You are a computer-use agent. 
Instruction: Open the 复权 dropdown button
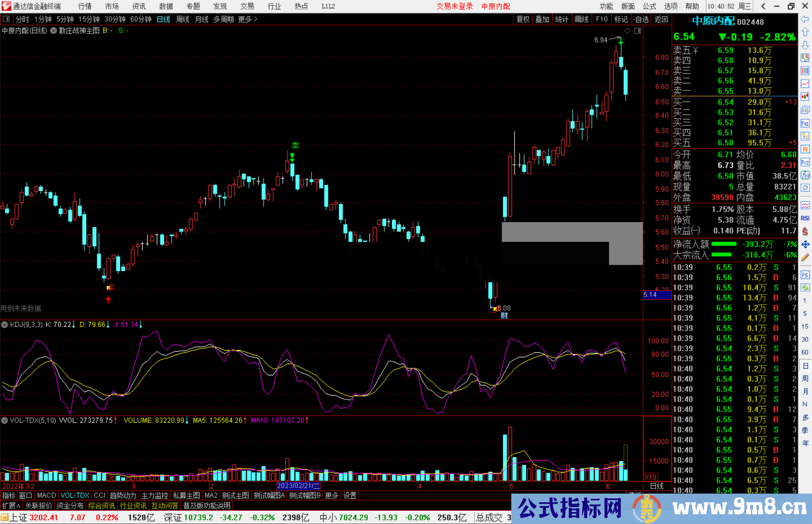(x=523, y=19)
